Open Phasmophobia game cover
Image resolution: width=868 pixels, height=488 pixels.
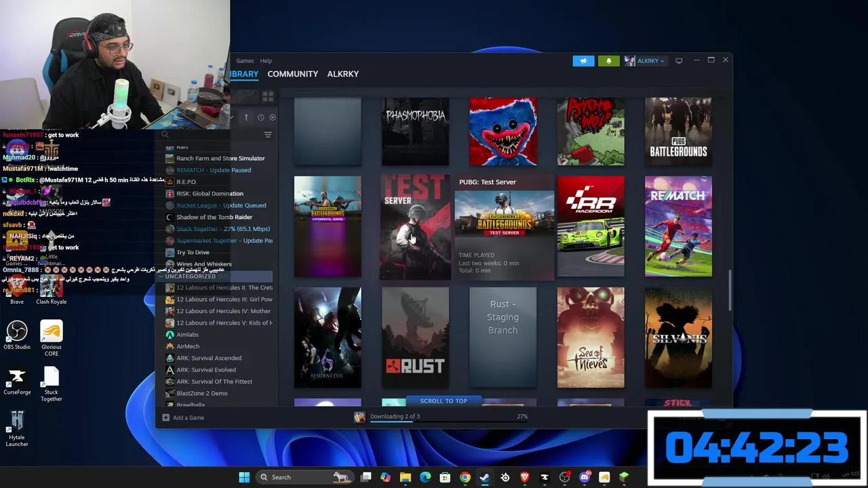415,131
